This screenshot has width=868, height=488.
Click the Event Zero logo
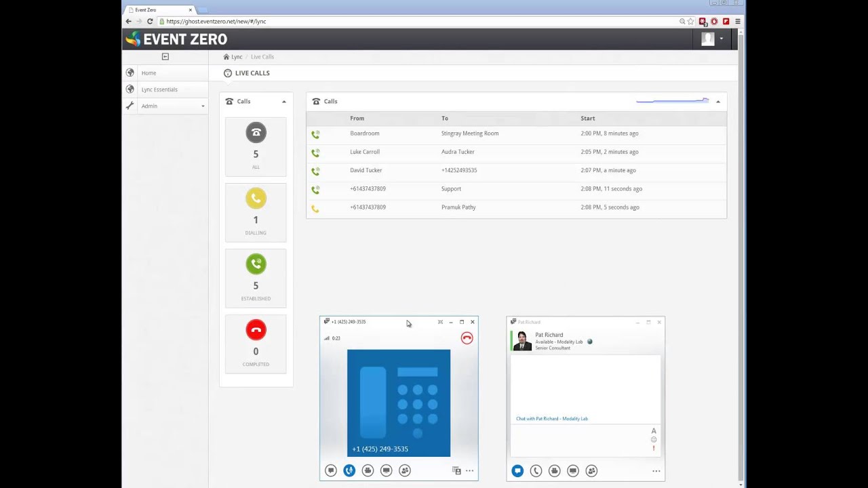[x=176, y=39]
